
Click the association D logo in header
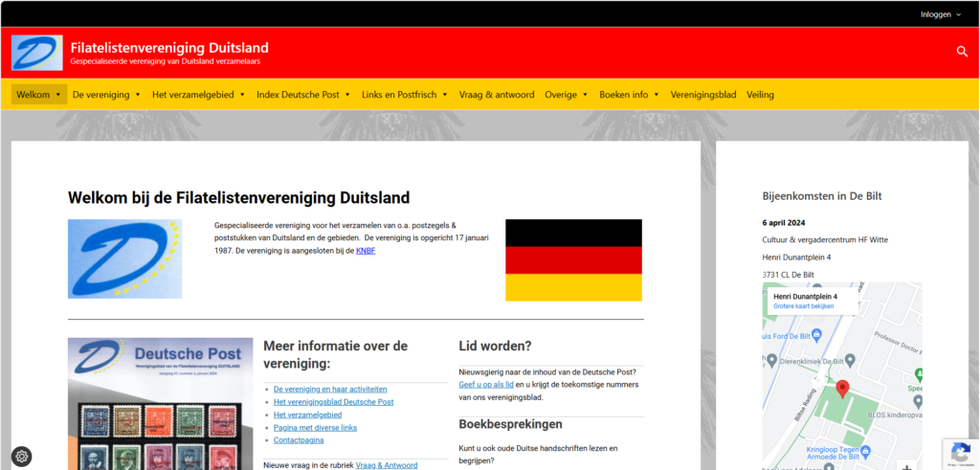[37, 53]
